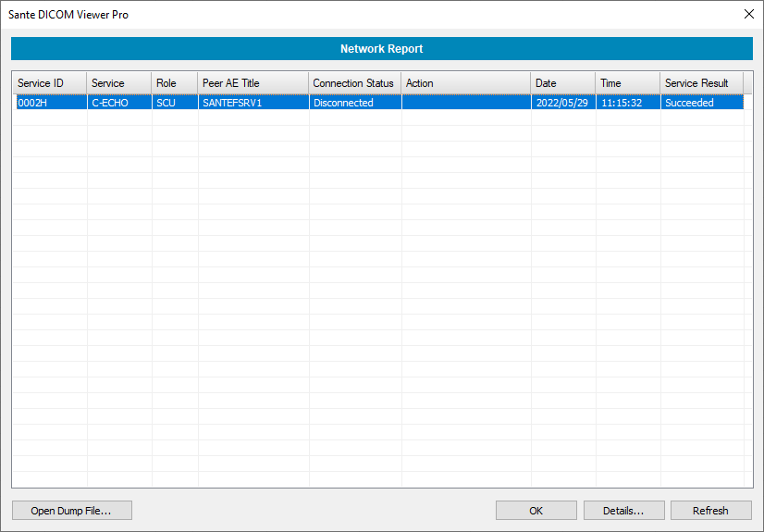Sort rows by the Role column

point(174,83)
